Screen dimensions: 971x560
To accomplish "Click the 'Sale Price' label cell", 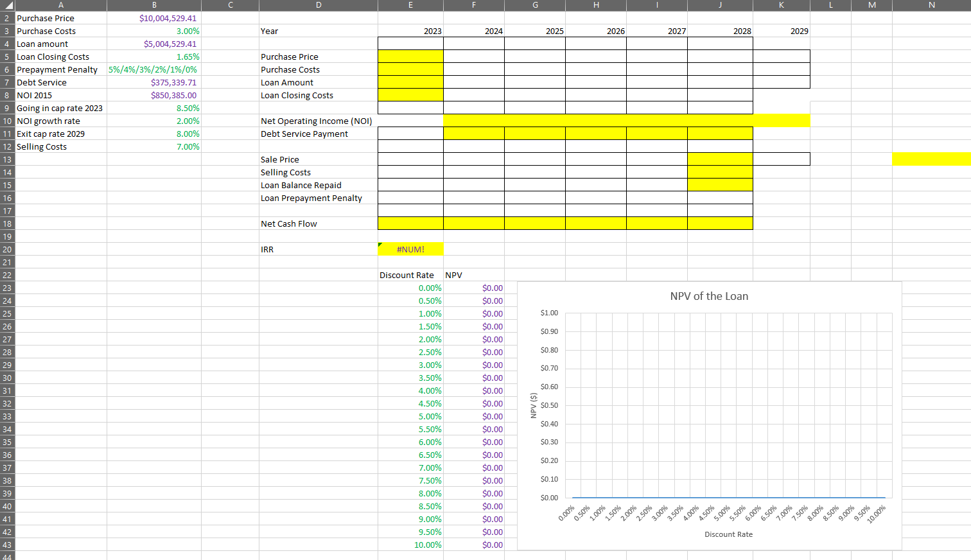I will pos(319,159).
